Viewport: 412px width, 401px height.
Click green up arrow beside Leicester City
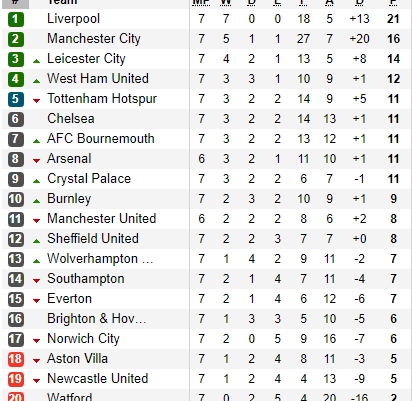tap(37, 61)
